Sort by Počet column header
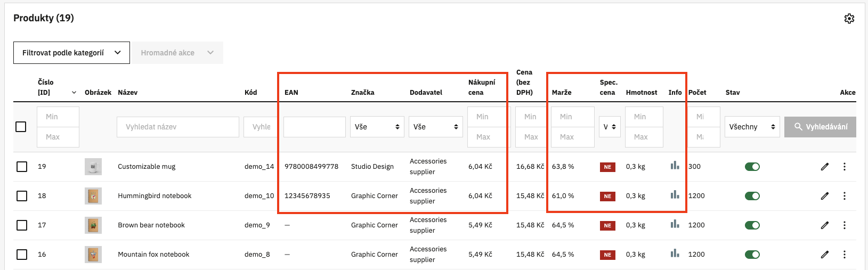This screenshot has height=270, width=868. click(x=697, y=93)
